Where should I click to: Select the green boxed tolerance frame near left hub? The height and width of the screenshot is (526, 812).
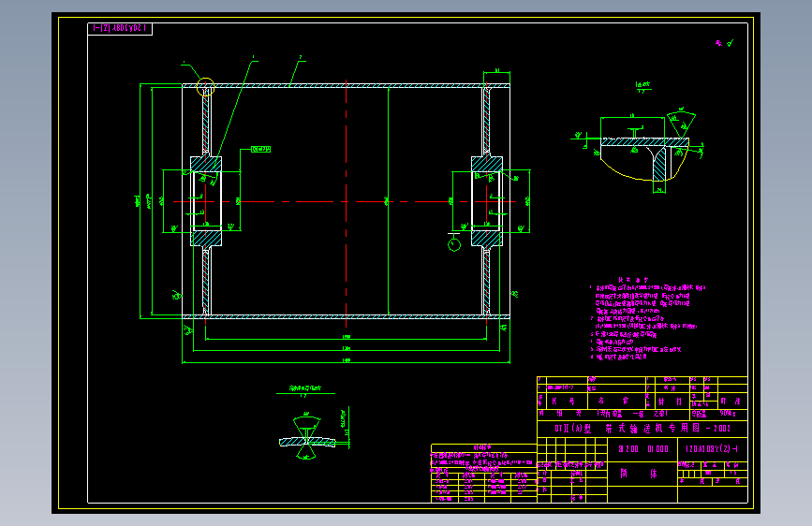pyautogui.click(x=261, y=149)
